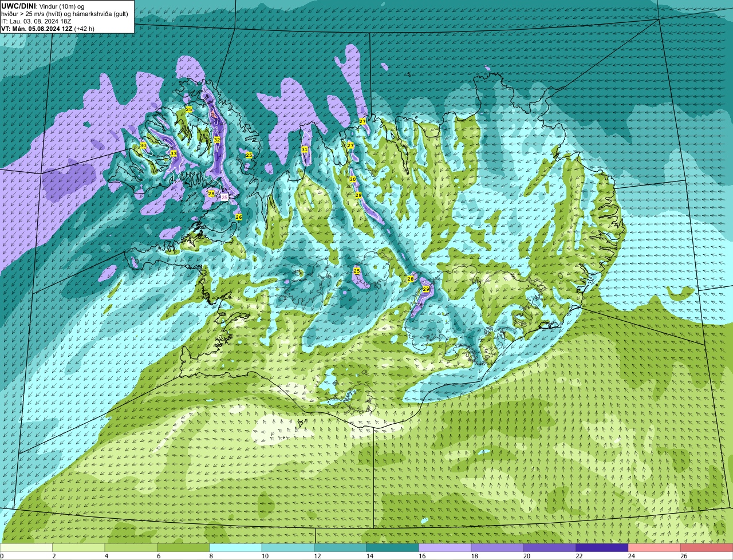Pick the 10–12 m/s aqua legend swatch

tap(288, 547)
